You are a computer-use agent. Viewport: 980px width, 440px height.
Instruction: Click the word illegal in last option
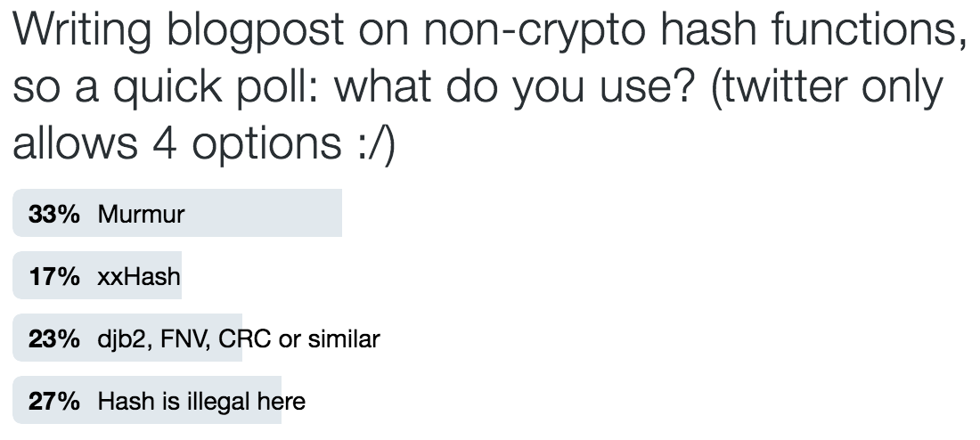[x=210, y=401]
